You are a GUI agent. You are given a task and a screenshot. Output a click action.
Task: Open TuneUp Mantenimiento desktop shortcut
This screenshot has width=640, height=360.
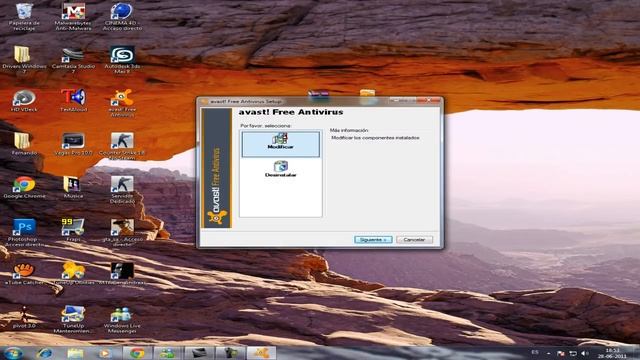click(73, 320)
